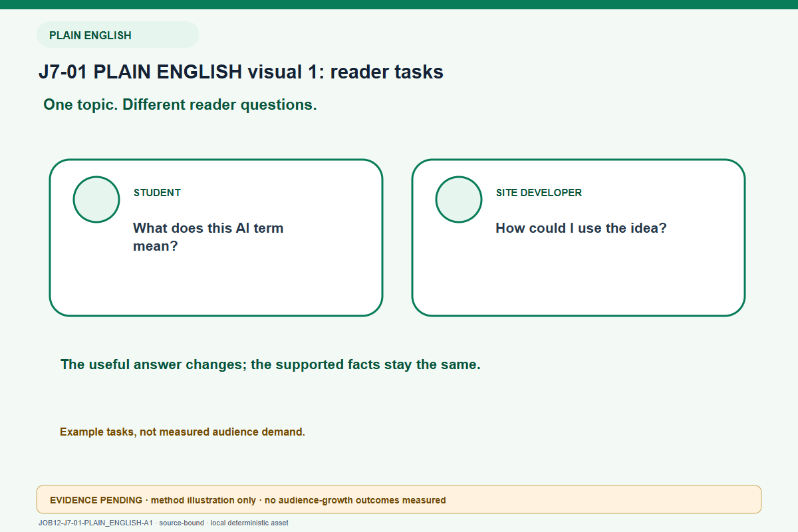Image resolution: width=798 pixels, height=532 pixels.
Task: Click the sentence 'The useful answer changes'
Action: pos(154,364)
